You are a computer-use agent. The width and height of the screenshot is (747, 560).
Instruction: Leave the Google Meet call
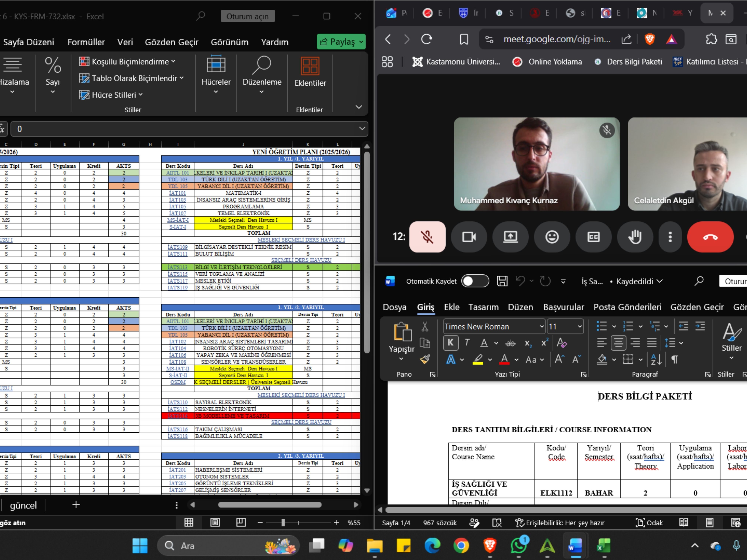(x=710, y=237)
